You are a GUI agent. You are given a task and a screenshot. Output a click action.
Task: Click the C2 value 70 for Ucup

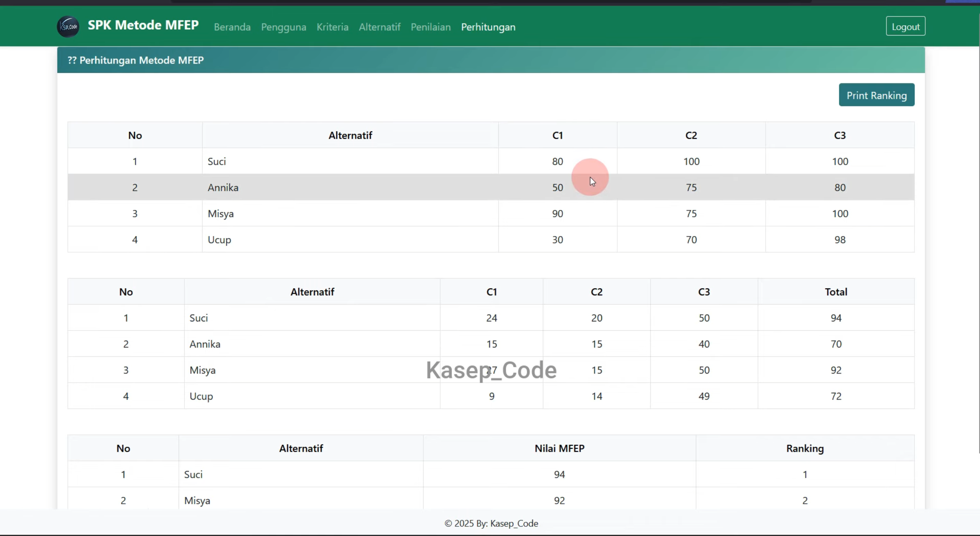pos(691,239)
